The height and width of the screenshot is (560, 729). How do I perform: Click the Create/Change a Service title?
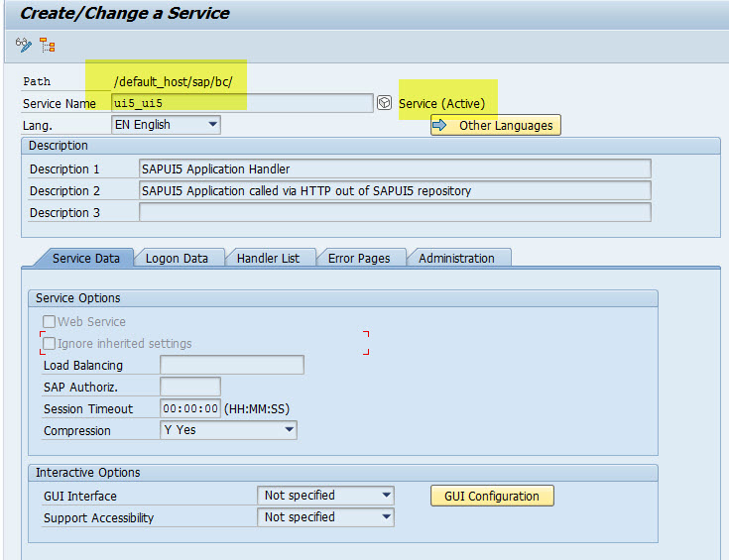coord(125,13)
